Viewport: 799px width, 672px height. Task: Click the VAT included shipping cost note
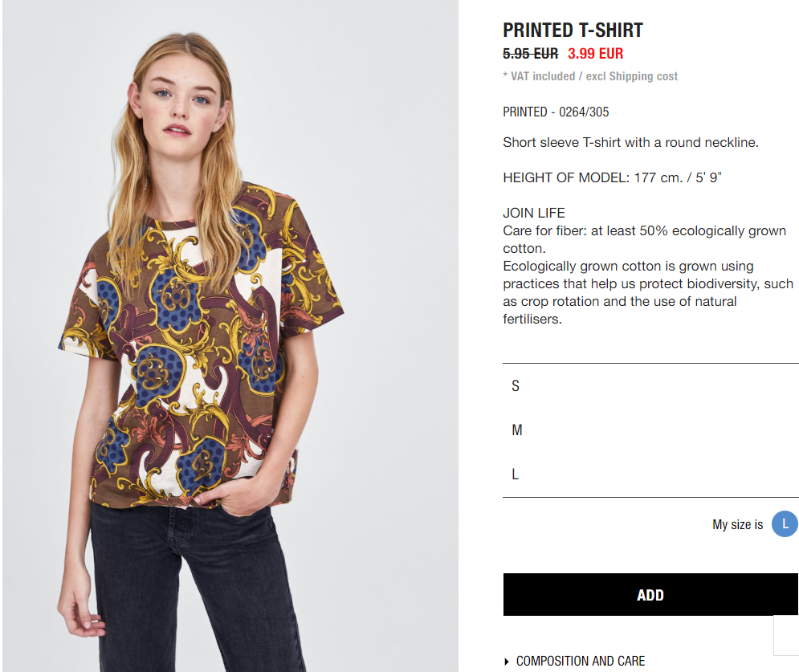(590, 76)
